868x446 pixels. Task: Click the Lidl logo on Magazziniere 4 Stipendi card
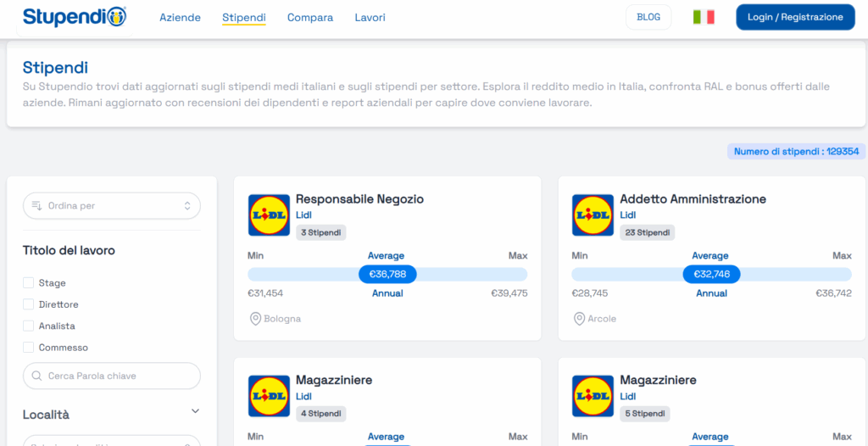click(269, 396)
